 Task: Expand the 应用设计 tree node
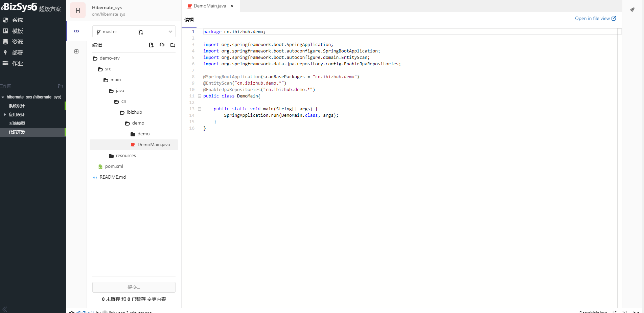coord(5,115)
